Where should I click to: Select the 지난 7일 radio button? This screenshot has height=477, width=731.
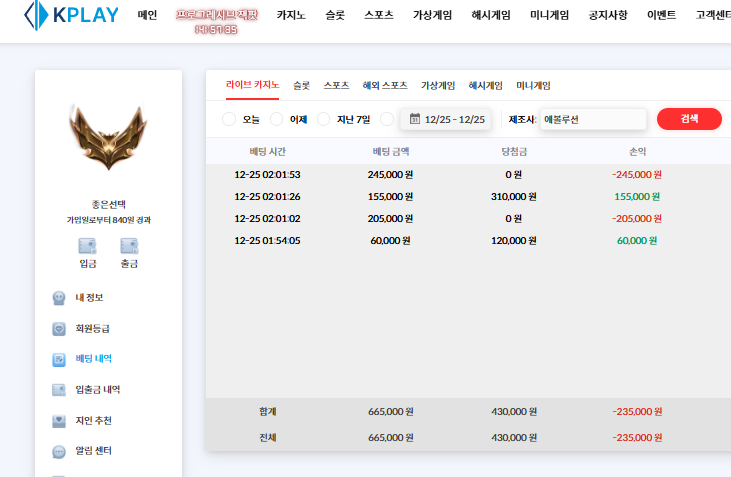323,120
